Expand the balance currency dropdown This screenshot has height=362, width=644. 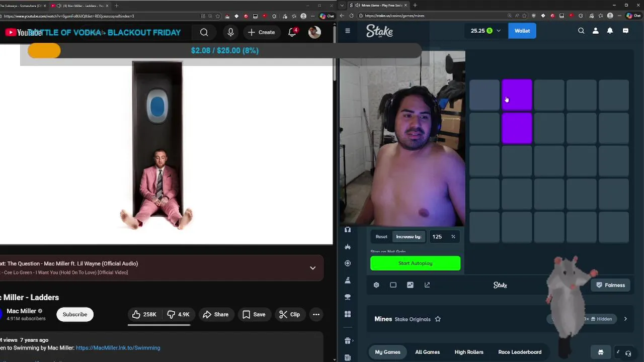click(499, 31)
